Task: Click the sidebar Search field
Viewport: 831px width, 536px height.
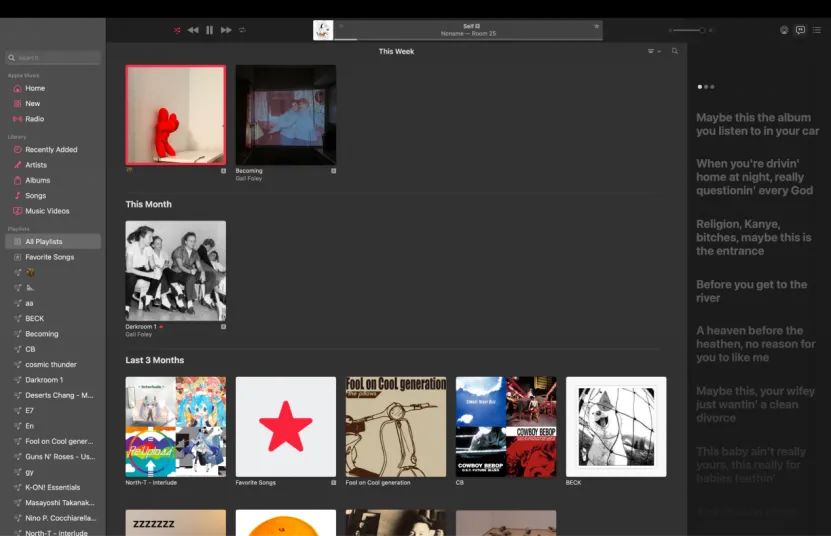Action: tap(53, 58)
